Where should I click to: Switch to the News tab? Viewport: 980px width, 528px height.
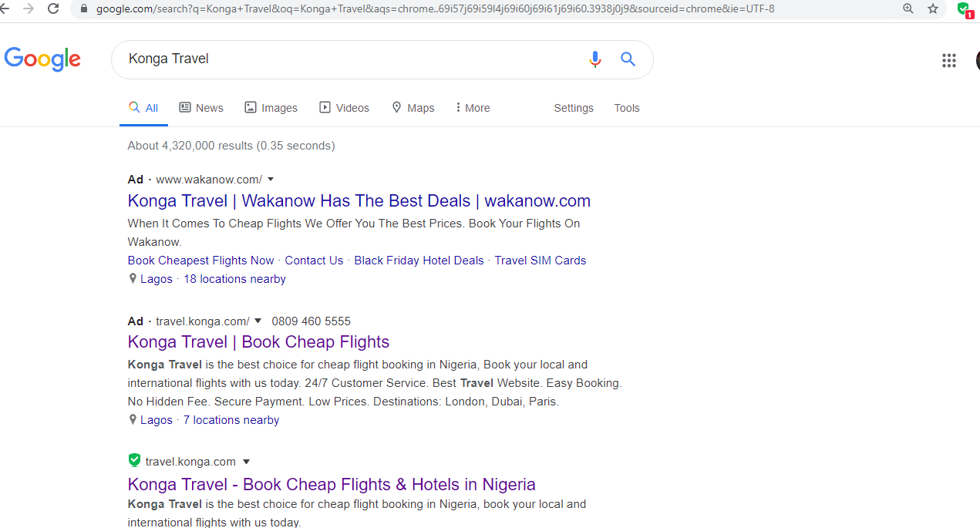pos(201,108)
